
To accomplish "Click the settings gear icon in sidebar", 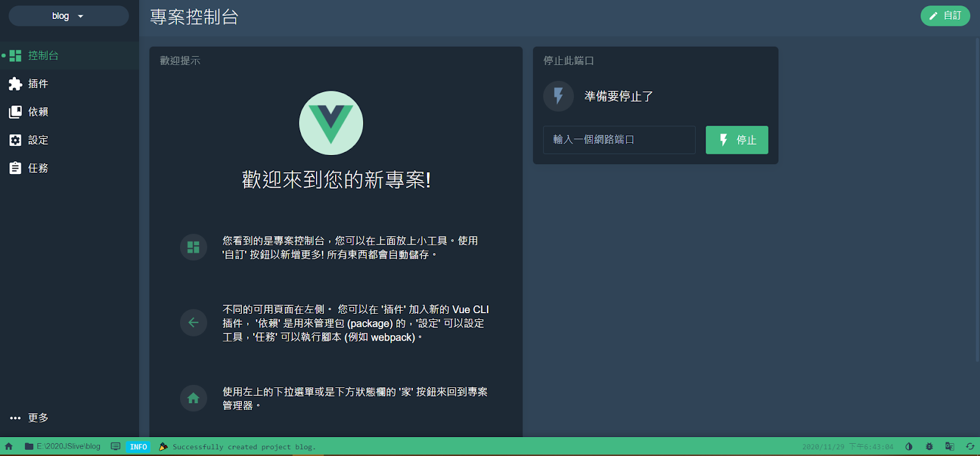I will tap(15, 140).
